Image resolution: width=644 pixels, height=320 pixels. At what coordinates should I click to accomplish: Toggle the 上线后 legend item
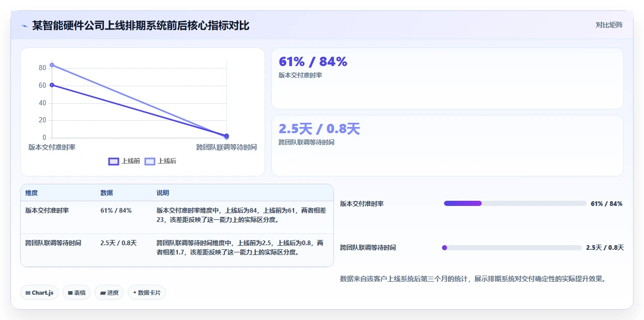tap(160, 161)
